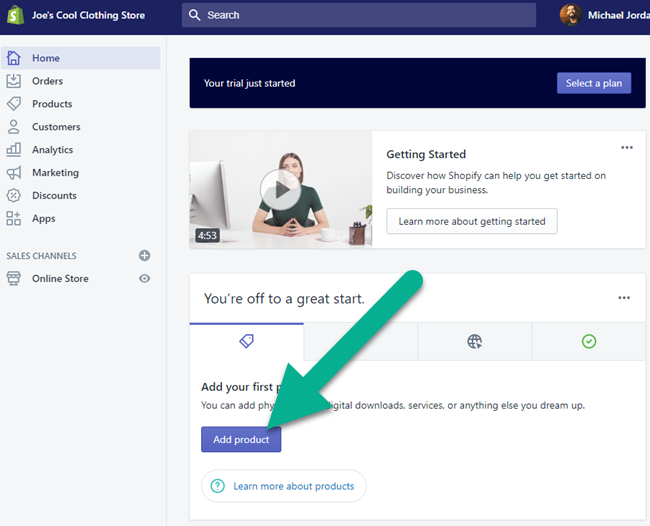This screenshot has height=526, width=650.
Task: Switch to the globe domain tab
Action: 474,342
